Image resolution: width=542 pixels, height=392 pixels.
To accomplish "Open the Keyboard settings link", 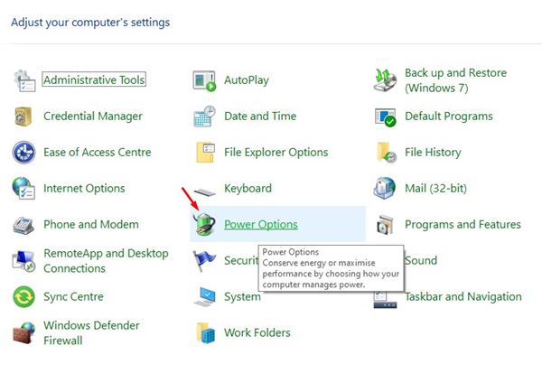I will (x=248, y=189).
